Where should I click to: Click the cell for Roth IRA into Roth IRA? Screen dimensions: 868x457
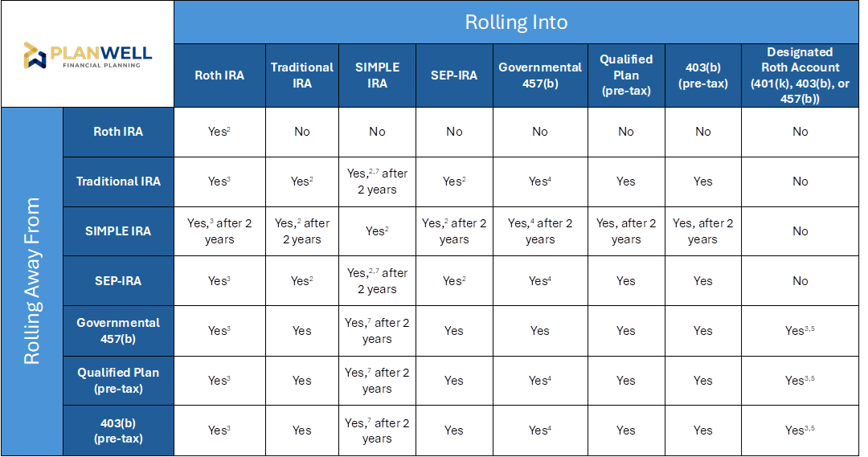click(219, 132)
